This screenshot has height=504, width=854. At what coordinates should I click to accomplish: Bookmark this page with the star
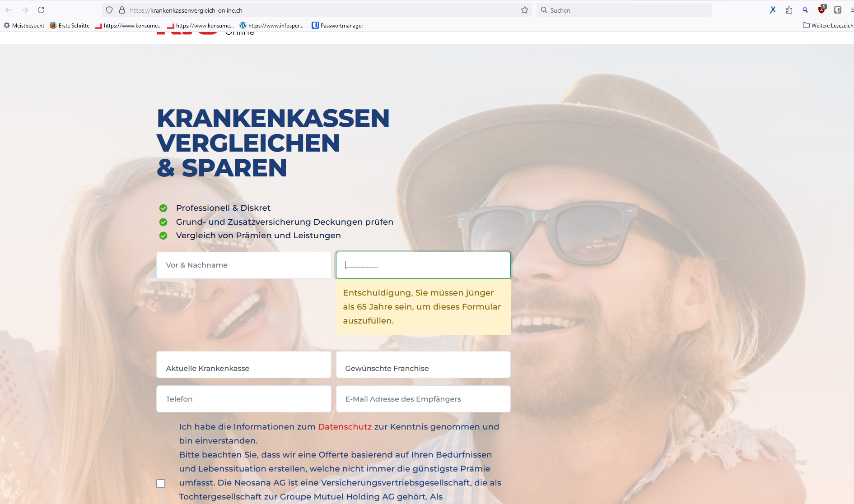click(524, 10)
